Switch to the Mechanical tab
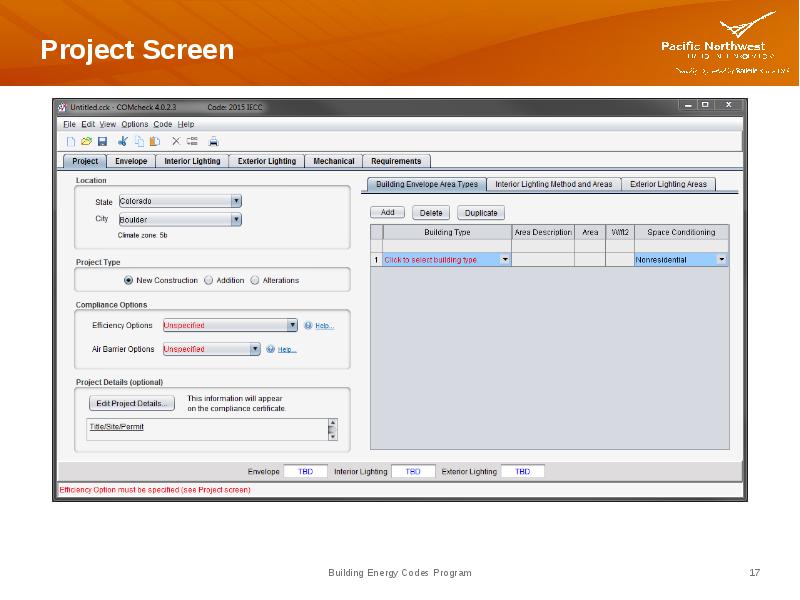Viewport: 800px width, 600px height. click(x=334, y=161)
